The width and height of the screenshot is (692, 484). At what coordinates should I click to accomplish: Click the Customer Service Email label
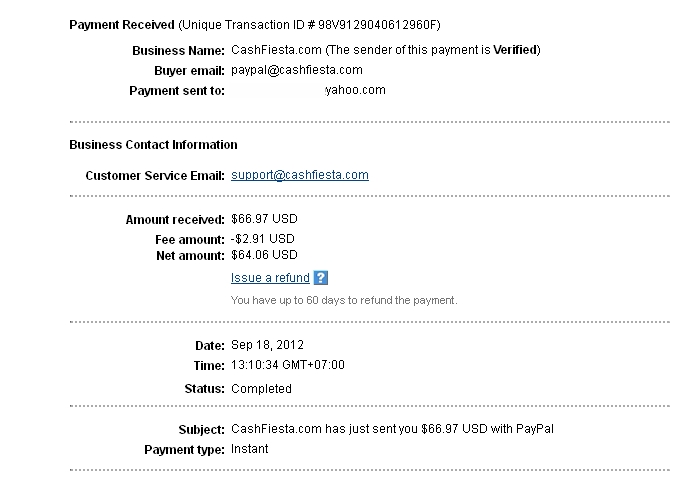click(155, 175)
